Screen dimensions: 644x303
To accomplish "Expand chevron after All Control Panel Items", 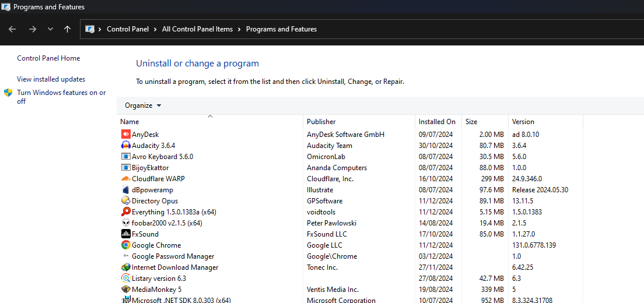I will coord(239,29).
